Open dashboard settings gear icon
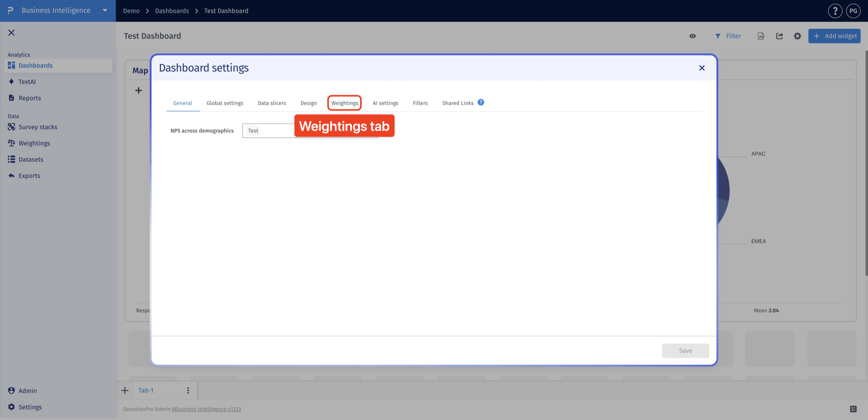Screen dimensions: 868x420 coord(797,36)
